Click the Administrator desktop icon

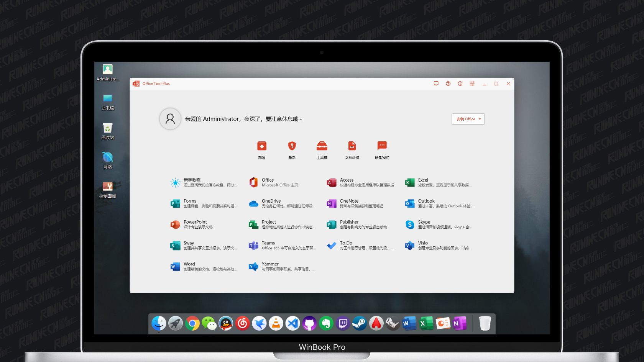point(108,73)
